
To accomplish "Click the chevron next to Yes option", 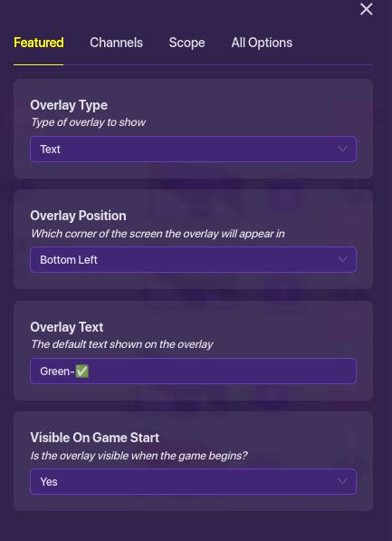I will pyautogui.click(x=342, y=482).
